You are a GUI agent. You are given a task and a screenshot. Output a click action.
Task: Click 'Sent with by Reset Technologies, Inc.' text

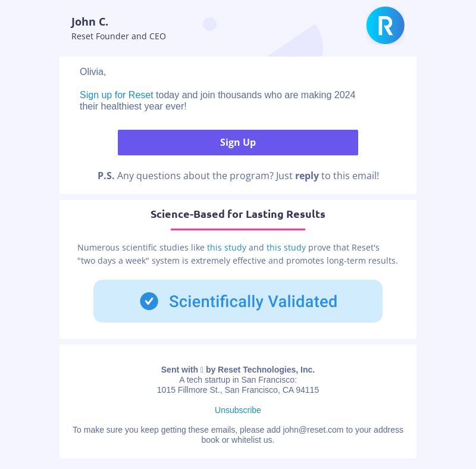click(237, 370)
